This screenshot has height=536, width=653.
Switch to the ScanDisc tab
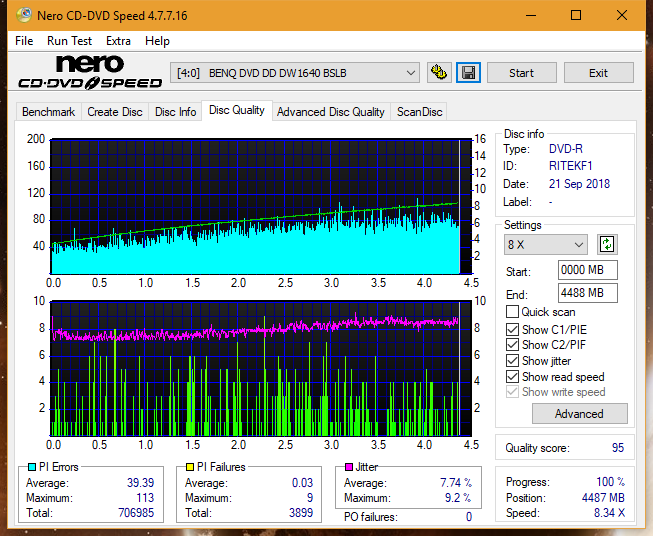[419, 112]
